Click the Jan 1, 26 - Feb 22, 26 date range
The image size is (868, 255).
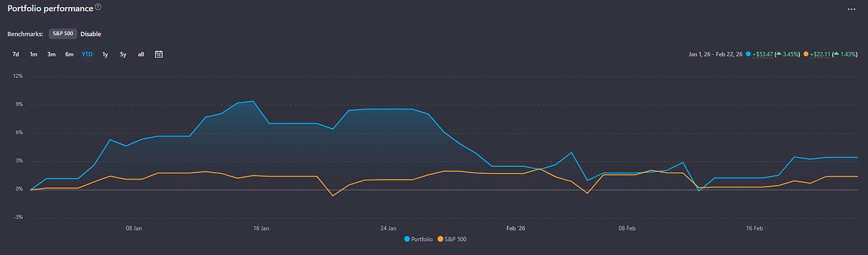715,54
